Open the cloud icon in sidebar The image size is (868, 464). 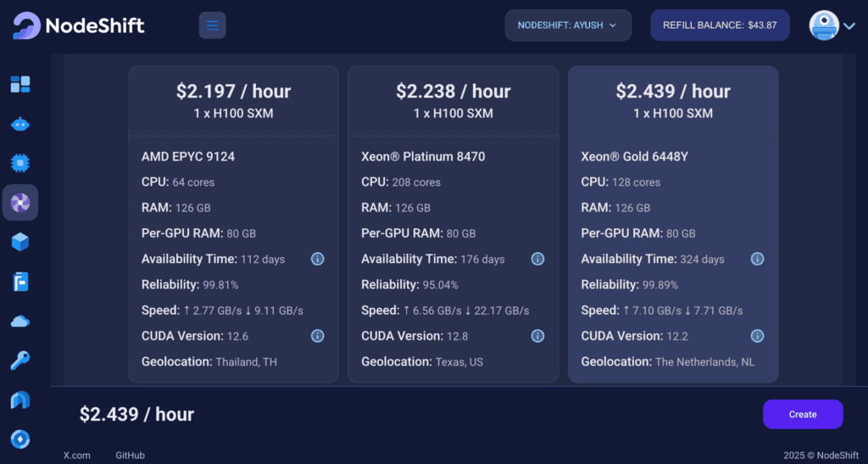point(20,321)
